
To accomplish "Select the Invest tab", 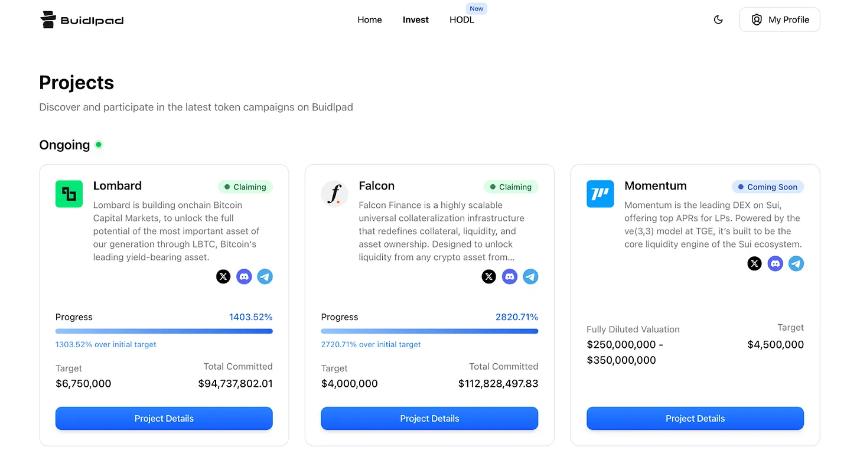I will point(416,20).
